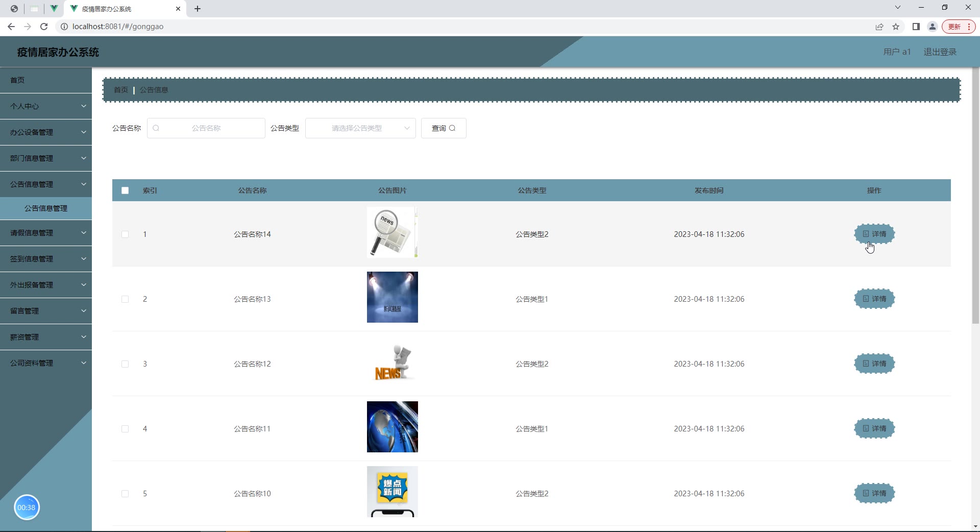Toggle browser side panel
The height and width of the screenshot is (532, 980).
click(916, 27)
